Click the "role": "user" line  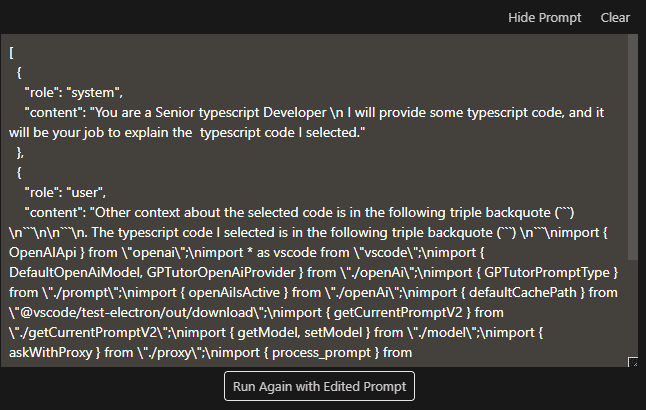point(69,191)
